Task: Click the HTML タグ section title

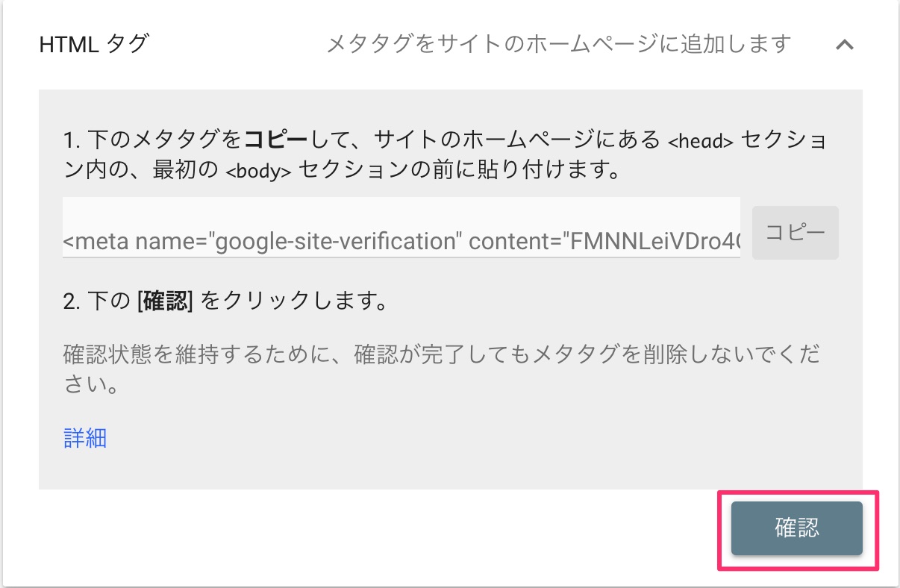Action: click(94, 44)
